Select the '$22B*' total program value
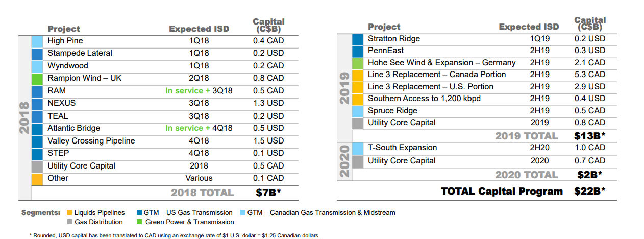 click(x=589, y=192)
